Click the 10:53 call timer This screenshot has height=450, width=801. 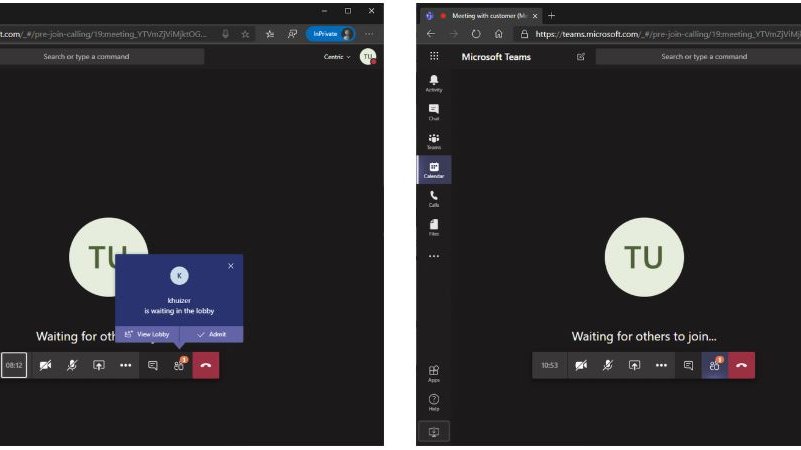tap(550, 365)
